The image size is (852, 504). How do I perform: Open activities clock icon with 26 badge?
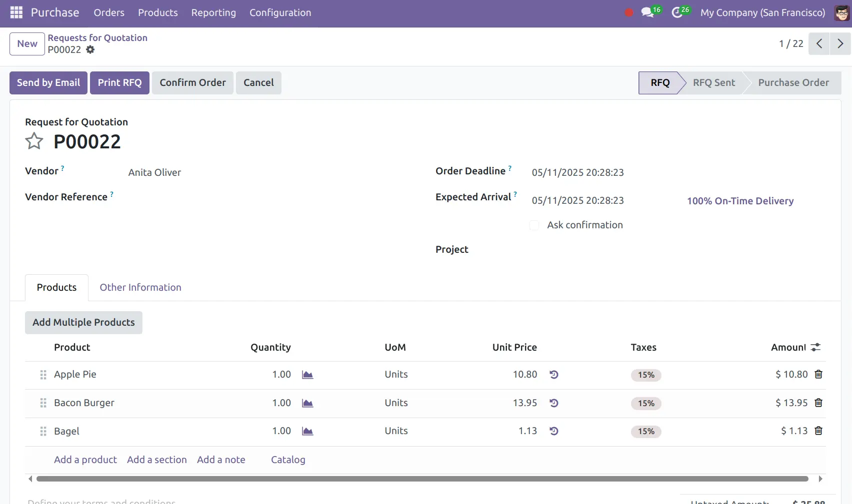coord(680,12)
